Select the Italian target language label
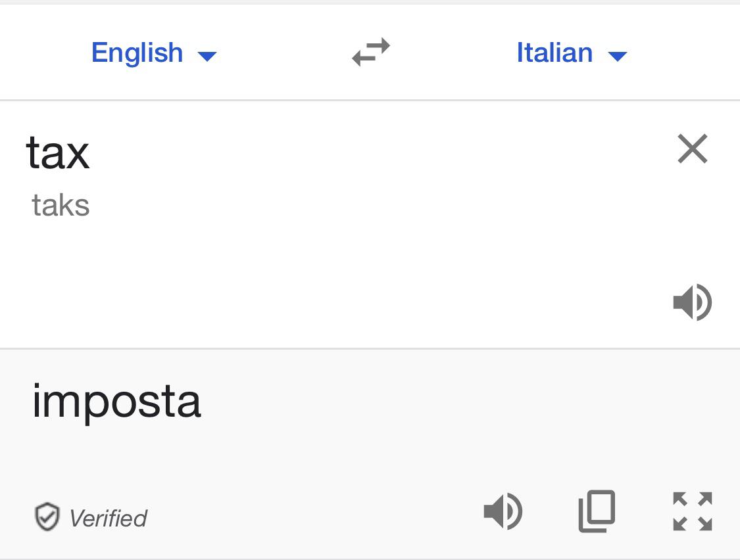Viewport: 740px width, 560px height. [x=555, y=53]
